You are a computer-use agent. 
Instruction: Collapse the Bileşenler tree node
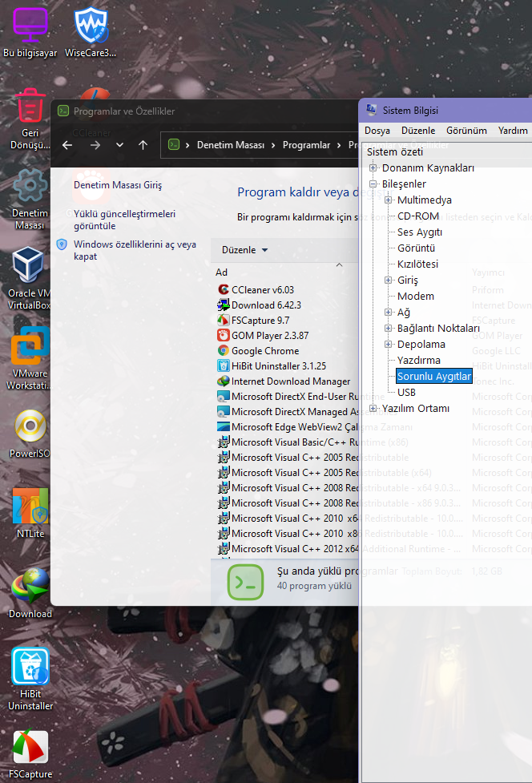pyautogui.click(x=373, y=184)
